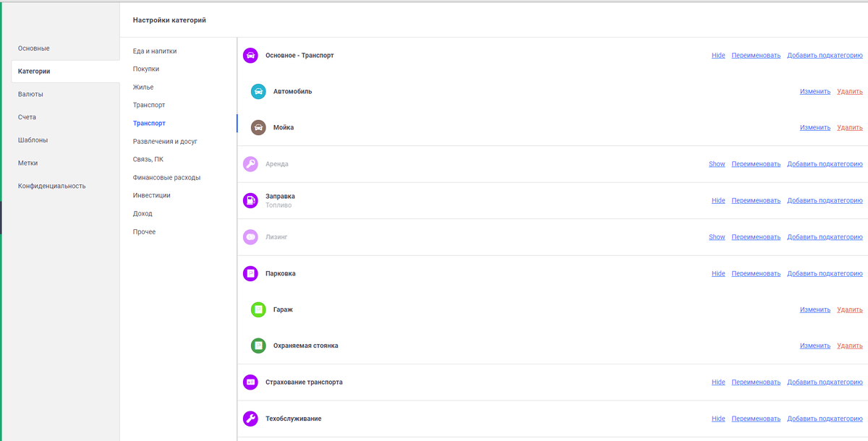Click the Страхование транспорта icon
Screen dimensions: 868x441
[x=250, y=382]
